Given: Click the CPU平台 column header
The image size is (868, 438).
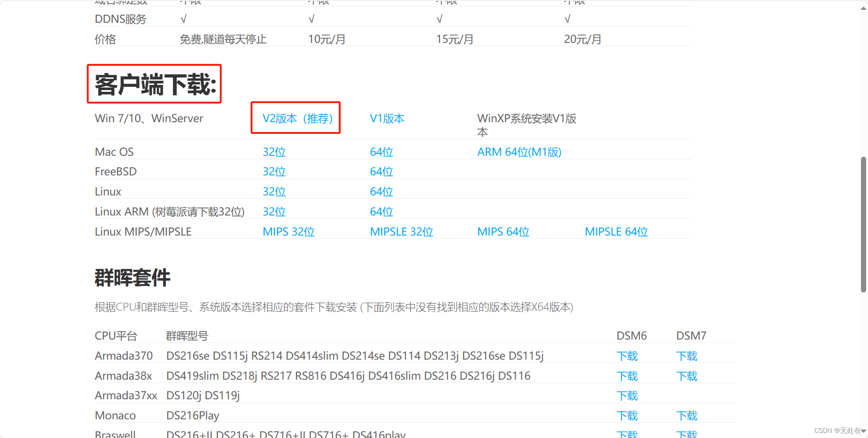Looking at the screenshot, I should pyautogui.click(x=116, y=336).
